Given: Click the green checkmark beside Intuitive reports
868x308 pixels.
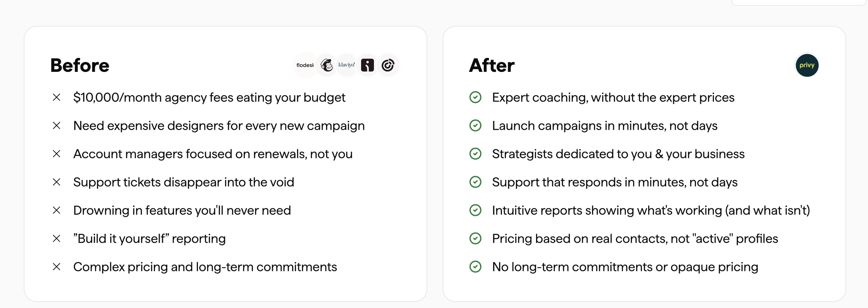Looking at the screenshot, I should click(x=475, y=210).
